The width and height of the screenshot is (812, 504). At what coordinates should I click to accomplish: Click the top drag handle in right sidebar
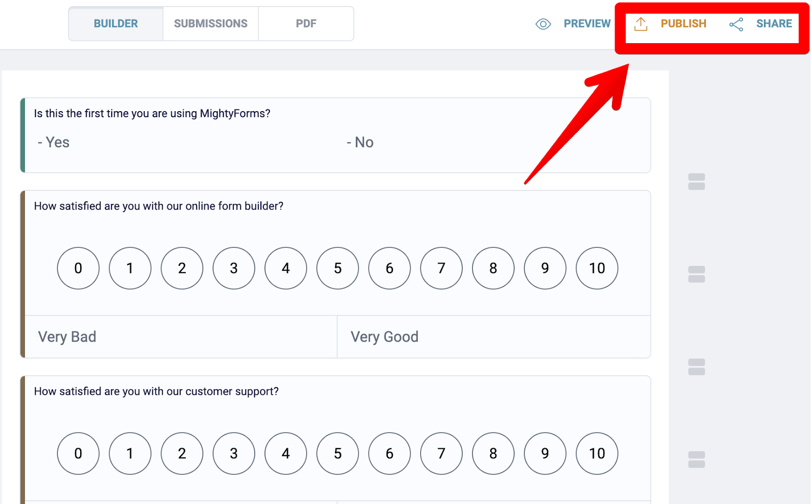(x=697, y=182)
